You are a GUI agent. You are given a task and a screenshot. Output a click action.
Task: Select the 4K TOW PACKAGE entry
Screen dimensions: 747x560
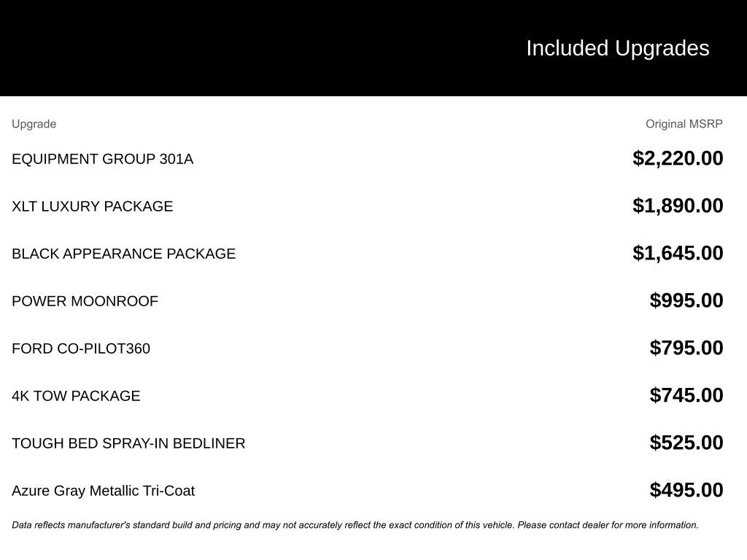pos(76,396)
